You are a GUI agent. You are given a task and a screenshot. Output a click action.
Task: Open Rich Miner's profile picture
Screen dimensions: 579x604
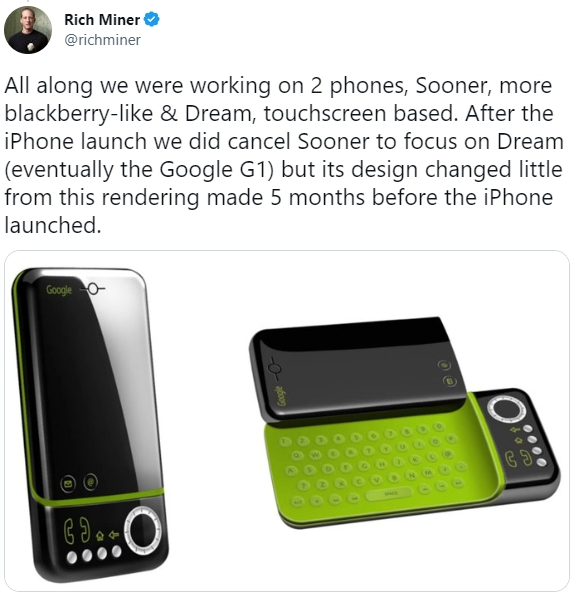[x=28, y=30]
